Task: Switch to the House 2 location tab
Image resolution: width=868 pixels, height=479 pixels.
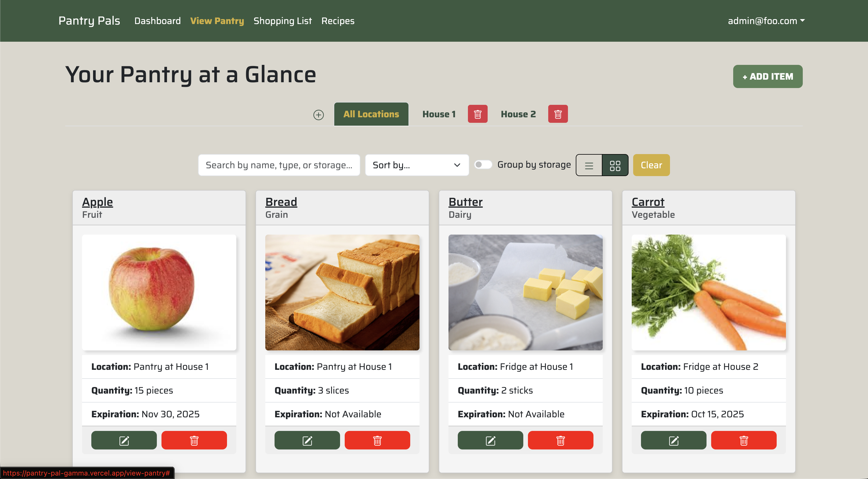Action: click(518, 114)
